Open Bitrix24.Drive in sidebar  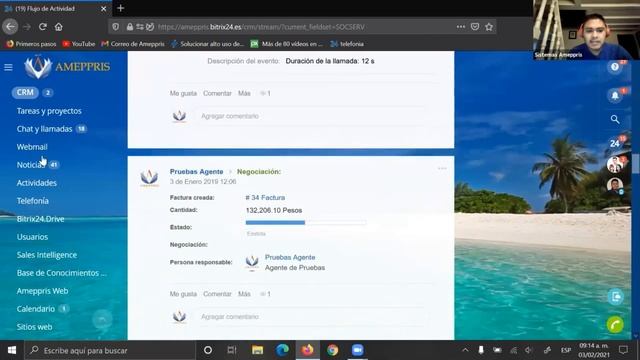40,219
